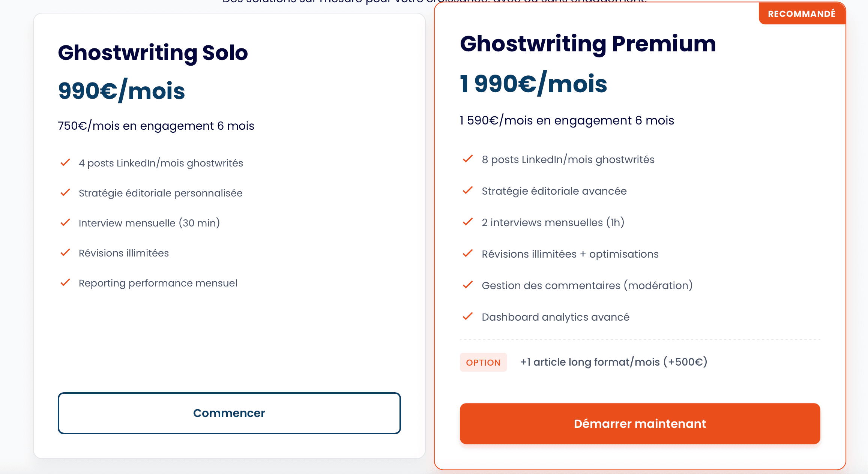Click the 1 990€/mois Premium price
Screen dimensions: 868x474
[x=533, y=84]
